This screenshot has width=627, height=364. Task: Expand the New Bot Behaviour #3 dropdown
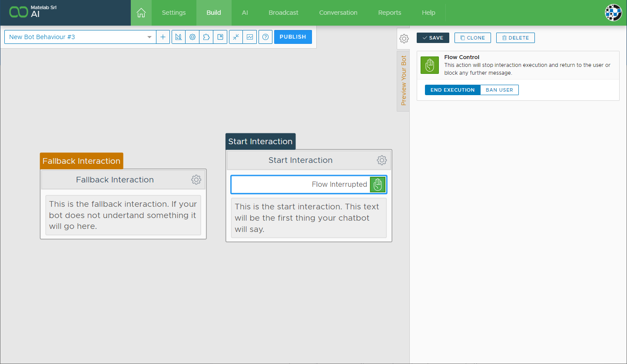149,37
